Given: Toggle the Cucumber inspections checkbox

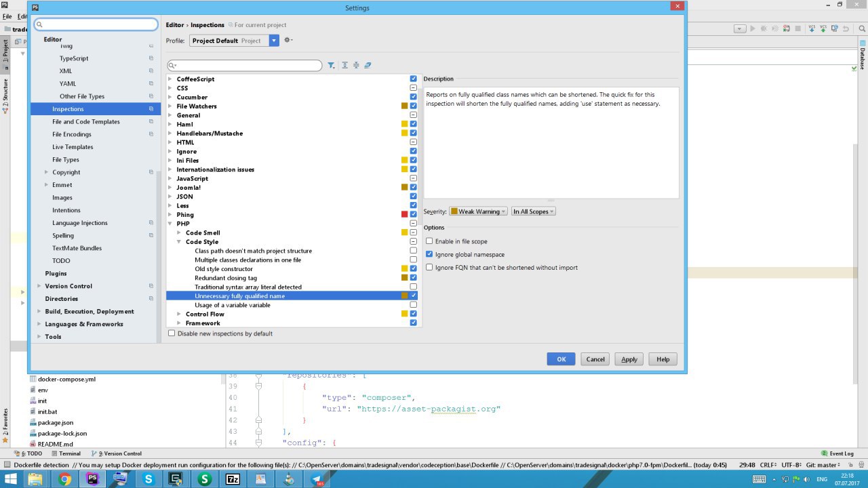Looking at the screenshot, I should pos(414,97).
